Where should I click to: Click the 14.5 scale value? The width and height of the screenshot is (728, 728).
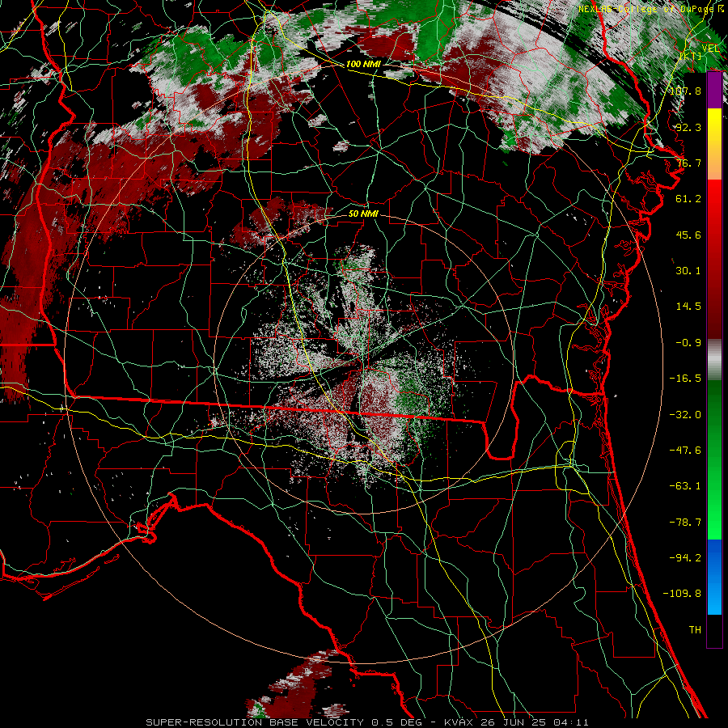pos(688,307)
